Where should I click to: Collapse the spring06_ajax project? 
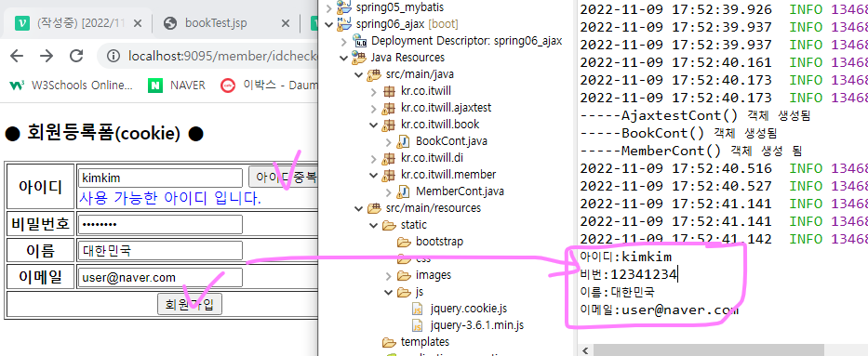328,24
